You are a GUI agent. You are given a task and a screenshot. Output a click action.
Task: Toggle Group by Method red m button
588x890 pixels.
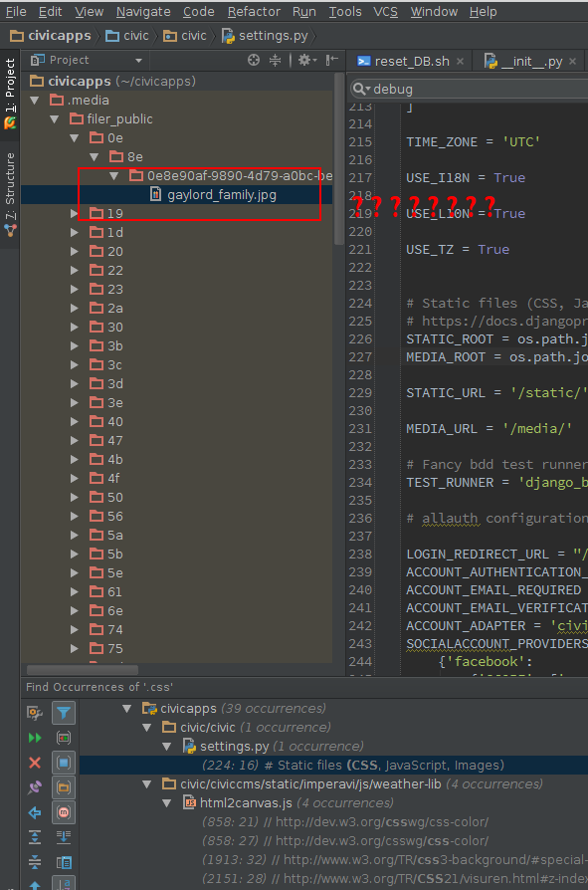coord(64,812)
